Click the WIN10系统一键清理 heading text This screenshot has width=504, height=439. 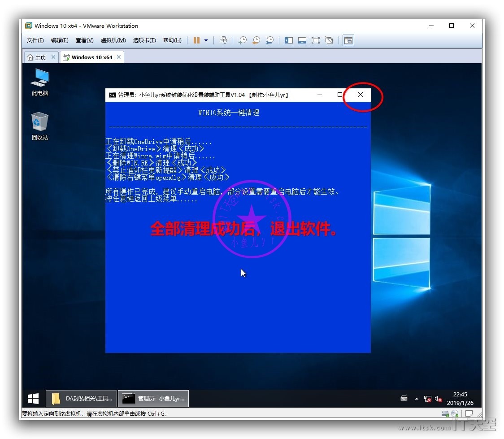229,113
